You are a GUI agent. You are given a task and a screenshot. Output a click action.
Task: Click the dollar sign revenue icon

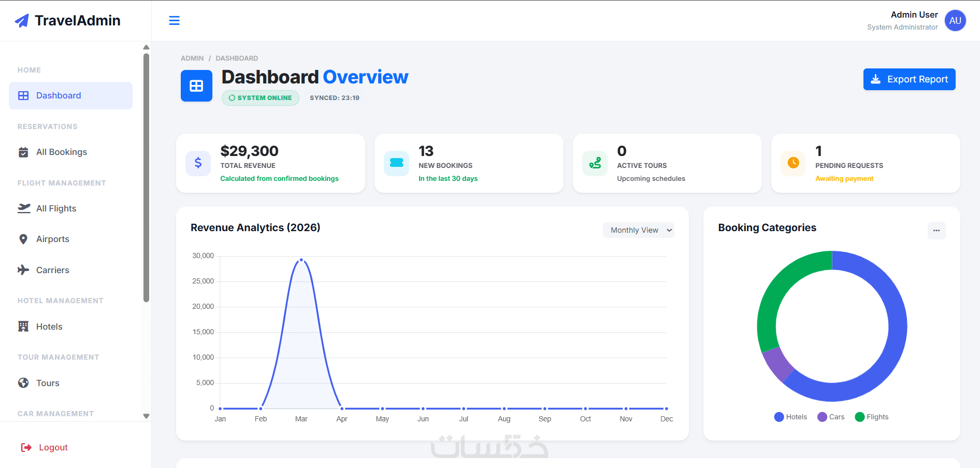[x=198, y=163]
